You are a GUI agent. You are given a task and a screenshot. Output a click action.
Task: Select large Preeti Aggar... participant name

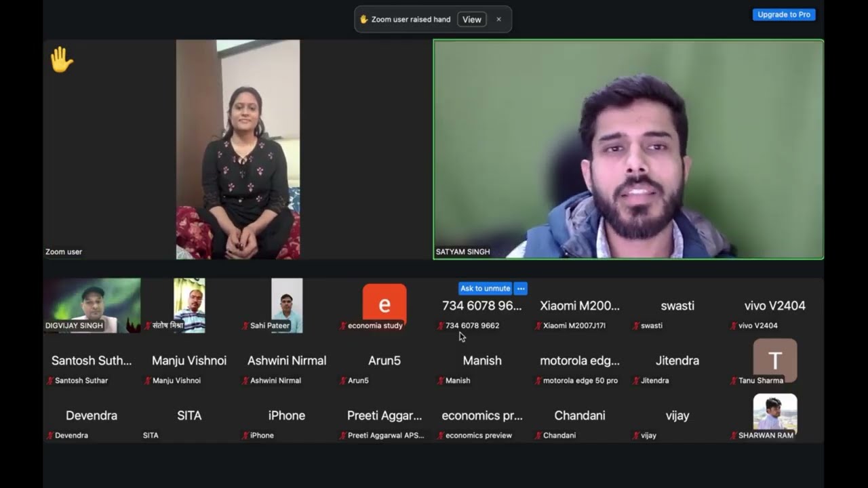pos(384,415)
